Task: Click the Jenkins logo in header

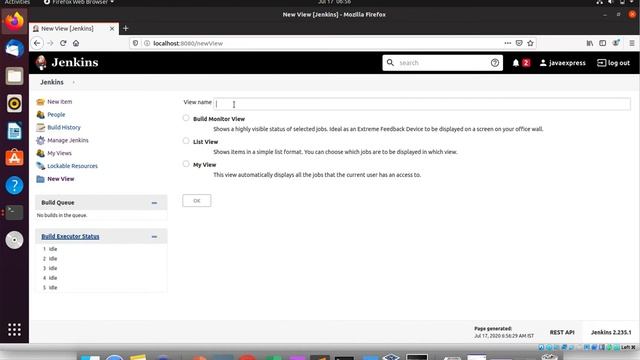Action: pos(67,62)
